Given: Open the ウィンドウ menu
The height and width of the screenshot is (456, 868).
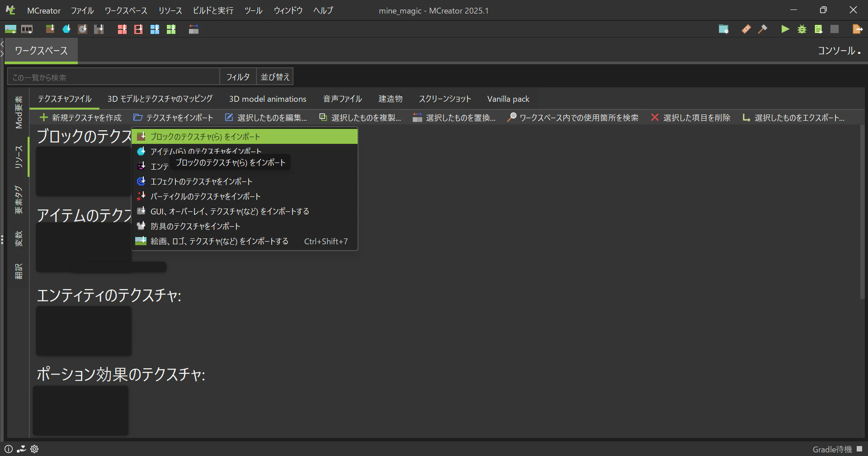Looking at the screenshot, I should pyautogui.click(x=288, y=10).
